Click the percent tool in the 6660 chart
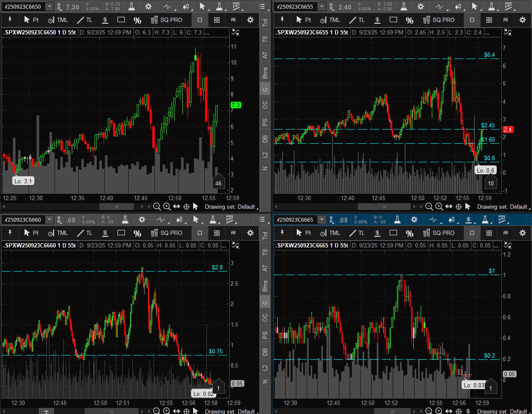Screen dimensions: 532x414 coord(137,233)
